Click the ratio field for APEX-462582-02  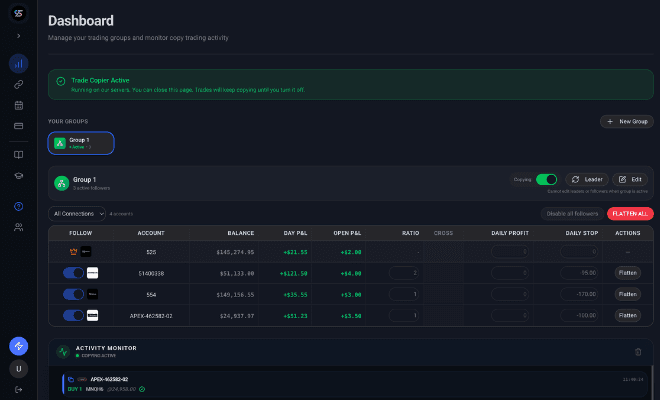(404, 315)
